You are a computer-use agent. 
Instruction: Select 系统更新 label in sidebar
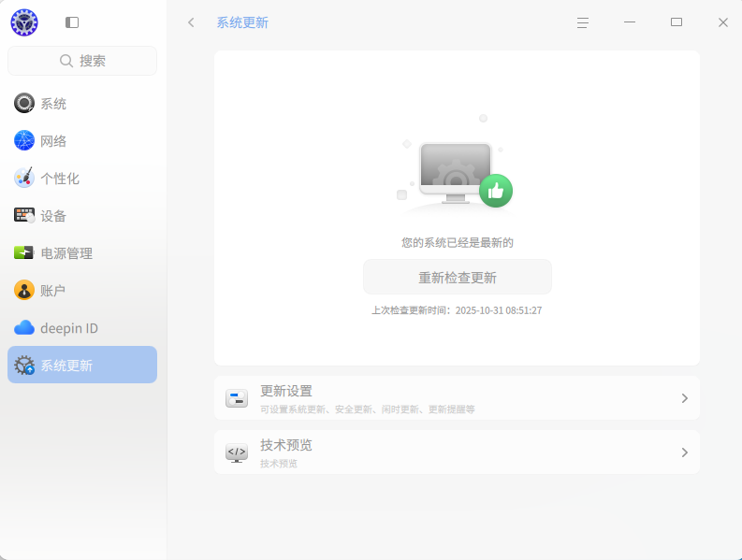[x=66, y=366]
